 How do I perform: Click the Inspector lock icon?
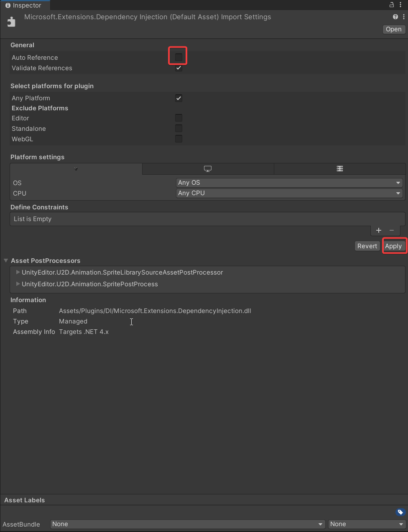[392, 5]
